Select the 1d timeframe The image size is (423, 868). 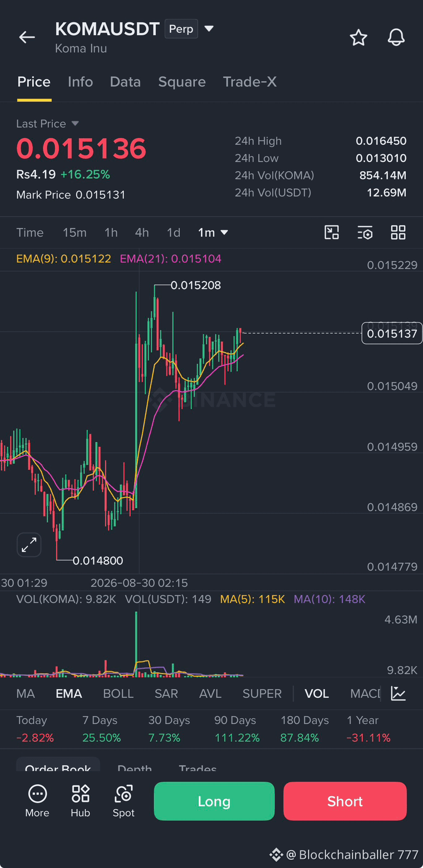tap(174, 233)
